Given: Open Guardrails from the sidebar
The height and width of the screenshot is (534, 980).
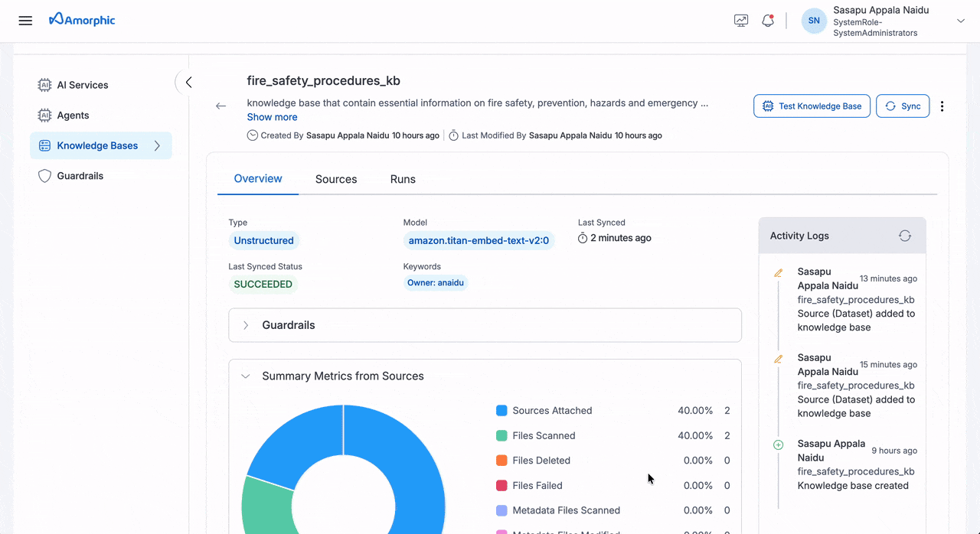Looking at the screenshot, I should point(80,175).
